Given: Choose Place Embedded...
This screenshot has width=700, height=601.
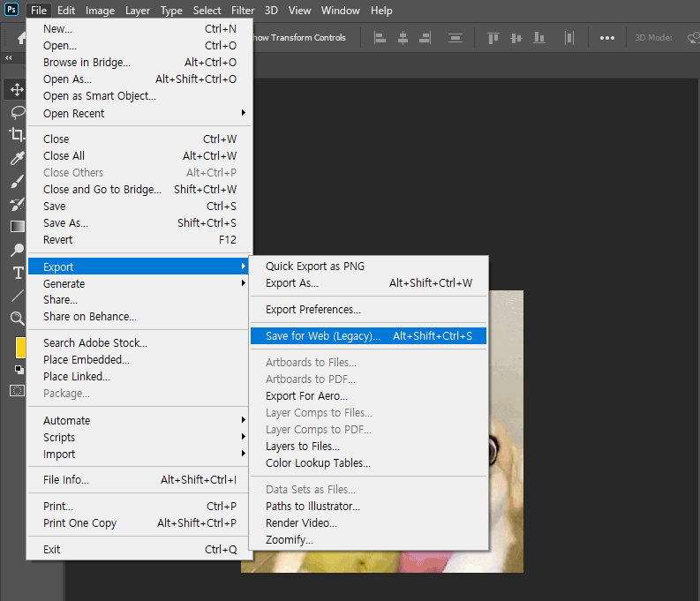Looking at the screenshot, I should (138, 359).
